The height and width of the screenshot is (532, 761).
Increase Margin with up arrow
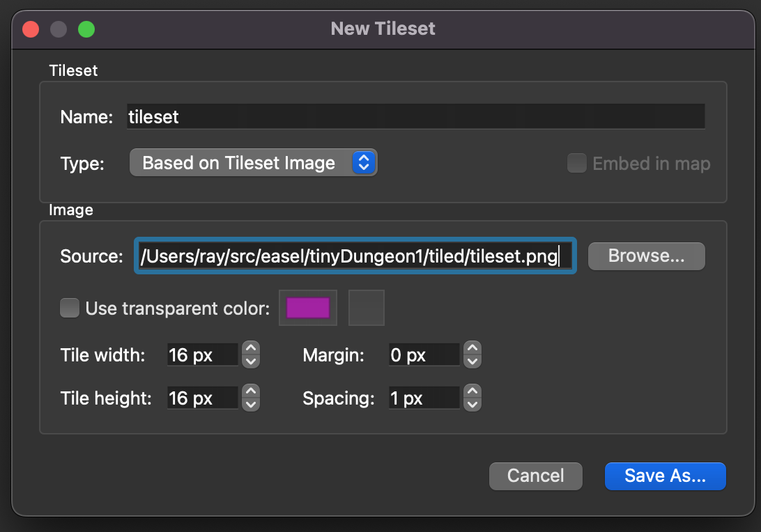coord(472,348)
